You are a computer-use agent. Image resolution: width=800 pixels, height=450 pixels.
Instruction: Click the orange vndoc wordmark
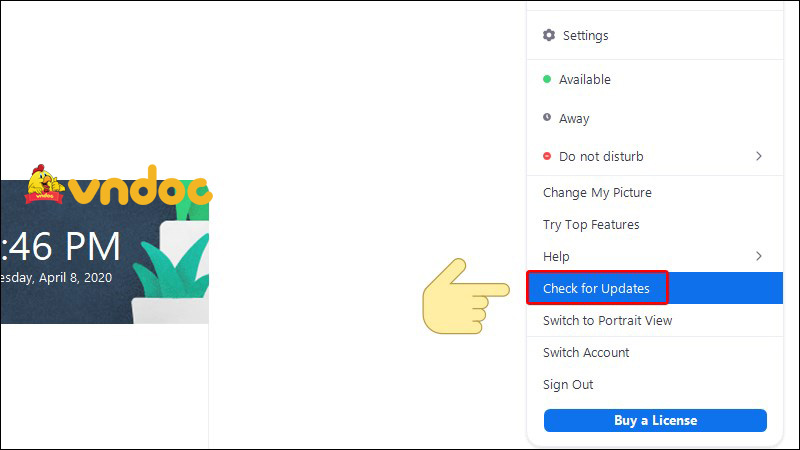140,190
